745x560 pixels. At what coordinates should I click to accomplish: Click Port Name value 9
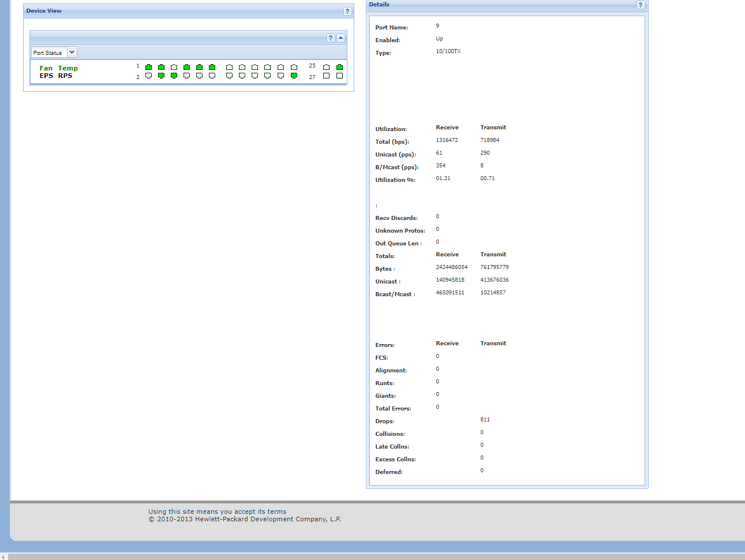(437, 26)
